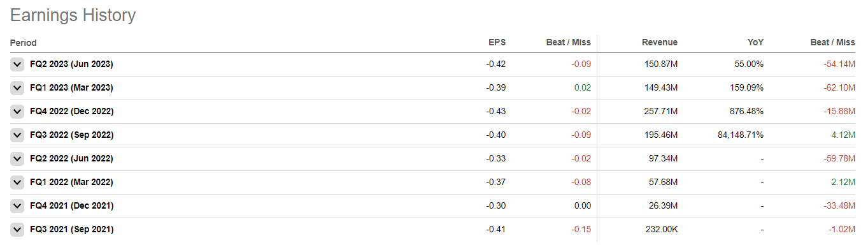Click the 257.71M revenue value
The height and width of the screenshot is (245, 868).
pyautogui.click(x=660, y=111)
